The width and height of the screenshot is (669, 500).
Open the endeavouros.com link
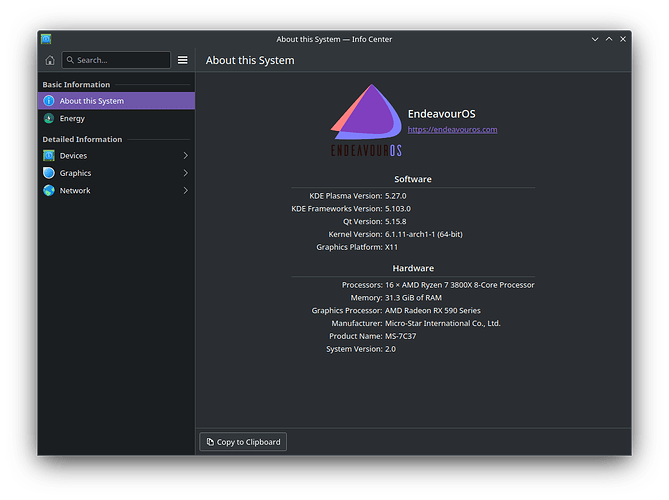point(452,129)
